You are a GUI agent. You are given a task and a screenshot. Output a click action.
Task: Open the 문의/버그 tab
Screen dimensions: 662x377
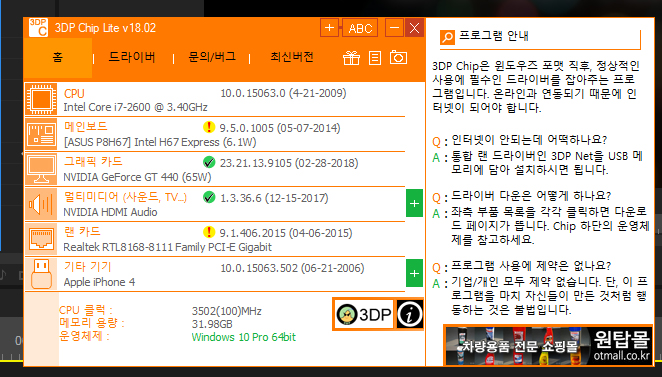(212, 57)
